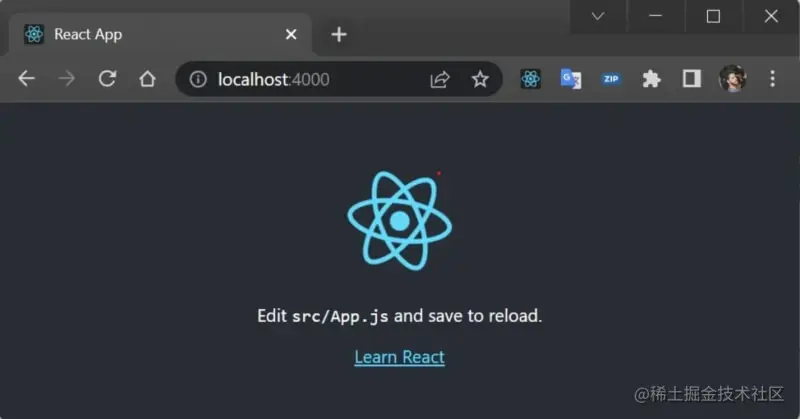Reload the localhost page
The height and width of the screenshot is (419, 800).
[107, 79]
